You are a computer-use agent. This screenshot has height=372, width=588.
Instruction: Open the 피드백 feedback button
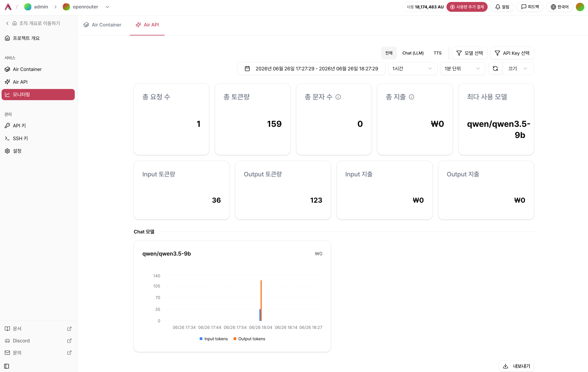530,7
